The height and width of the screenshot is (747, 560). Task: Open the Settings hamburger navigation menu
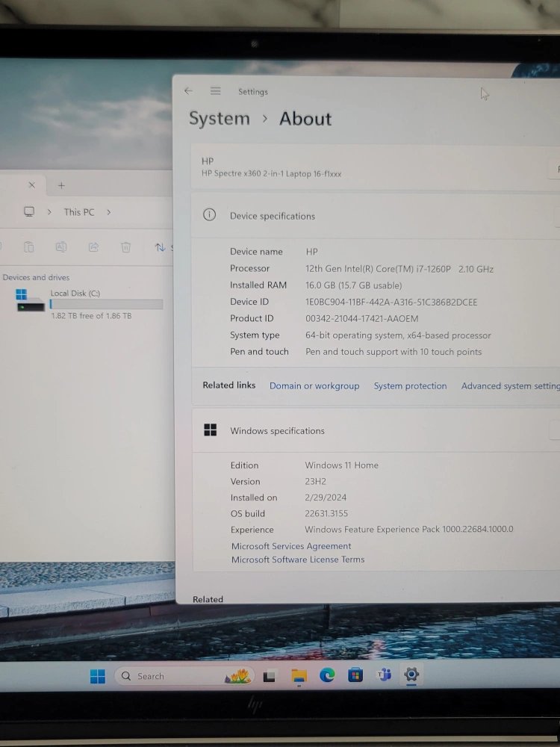(x=215, y=91)
